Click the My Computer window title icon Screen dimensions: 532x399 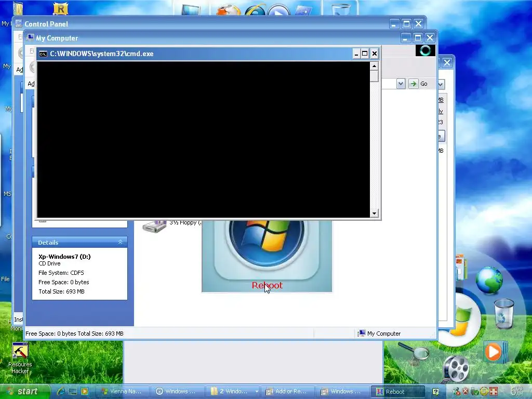point(30,37)
